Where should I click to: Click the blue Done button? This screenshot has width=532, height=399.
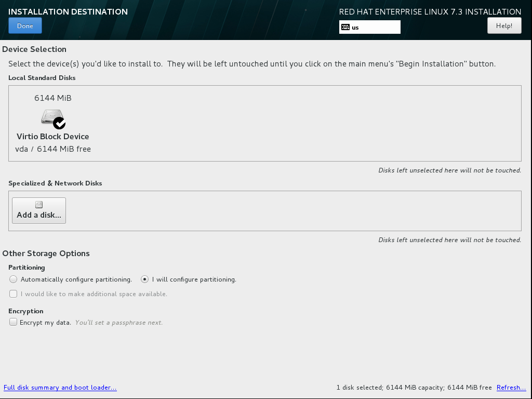(x=25, y=26)
